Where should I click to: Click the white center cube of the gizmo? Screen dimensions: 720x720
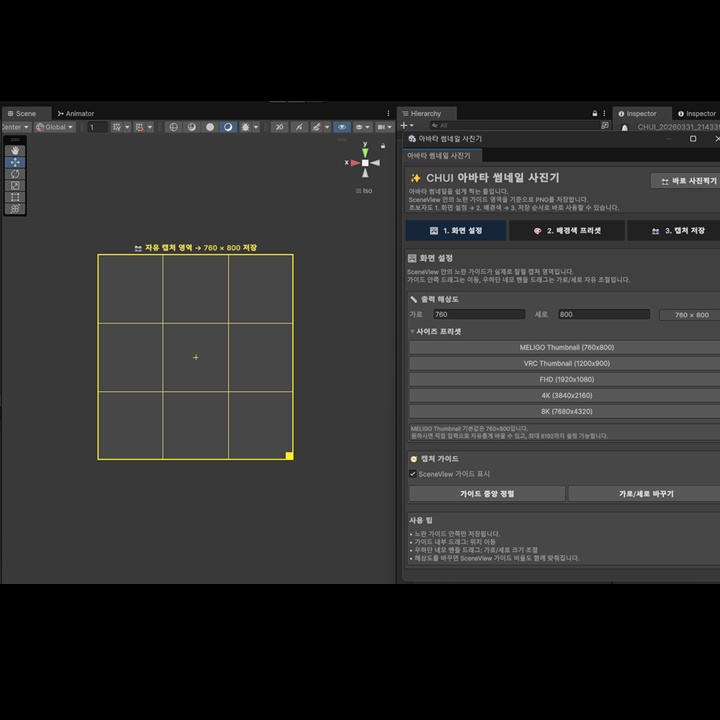click(365, 163)
